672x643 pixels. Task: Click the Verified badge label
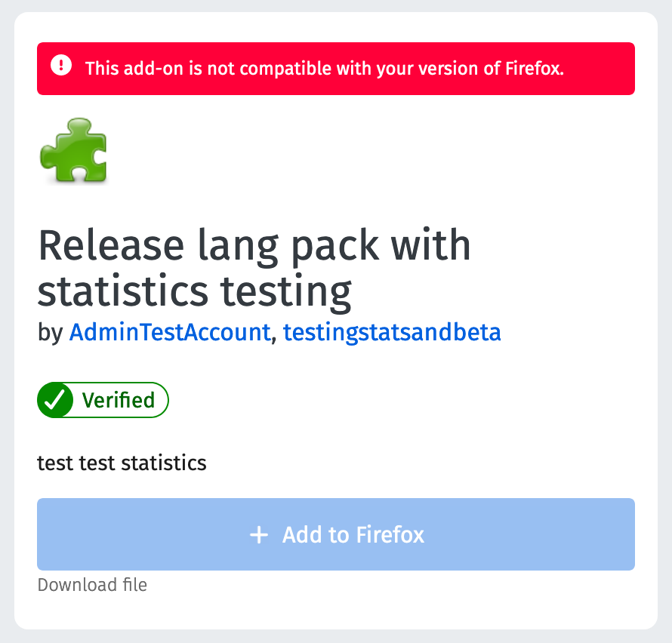tap(103, 400)
